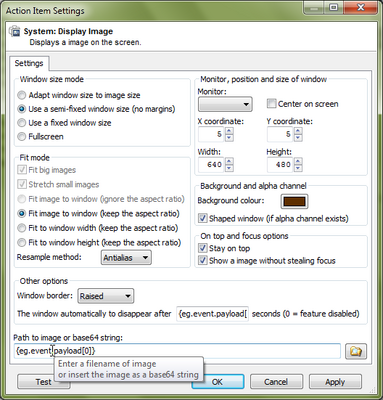Open the Resample method Antialias dropdown

(126, 258)
